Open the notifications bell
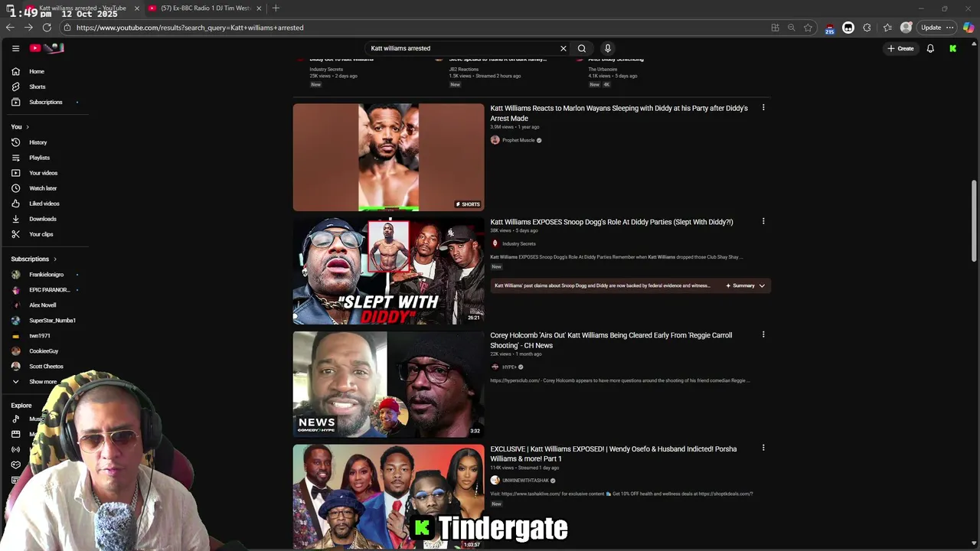This screenshot has height=551, width=980. pyautogui.click(x=930, y=48)
